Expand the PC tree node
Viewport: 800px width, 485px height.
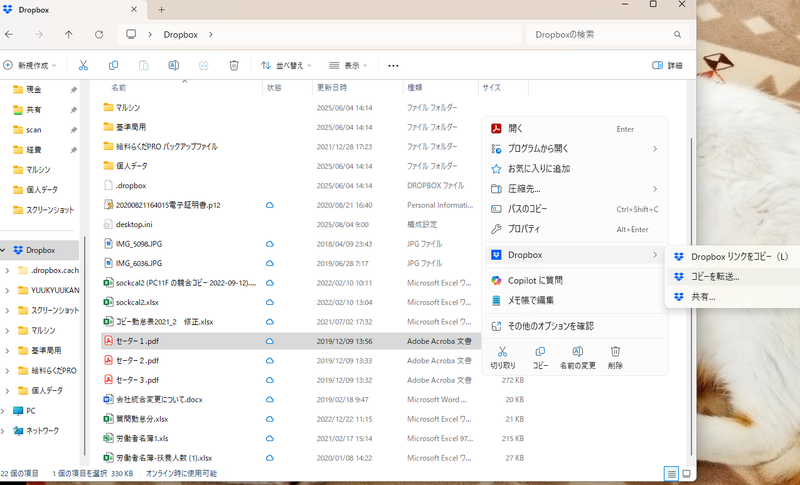click(7, 410)
